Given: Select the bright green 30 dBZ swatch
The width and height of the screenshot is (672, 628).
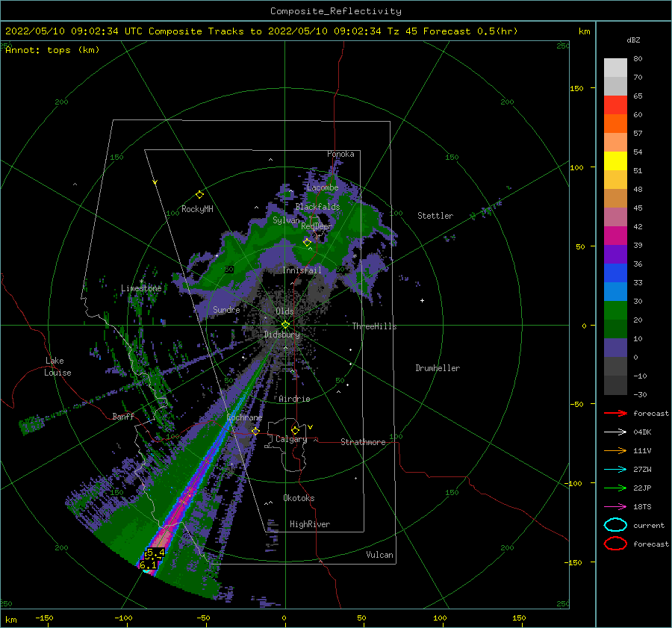Looking at the screenshot, I should coord(615,310).
